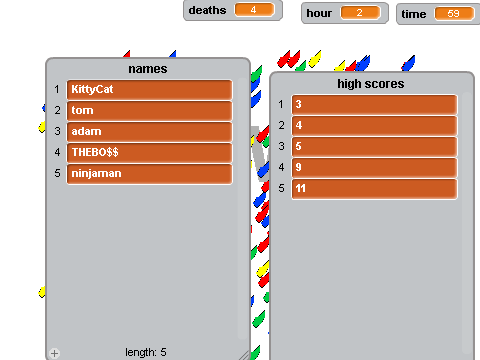Click the THEBO$$ list item
Viewport: 480px width, 360px height.
149,153
